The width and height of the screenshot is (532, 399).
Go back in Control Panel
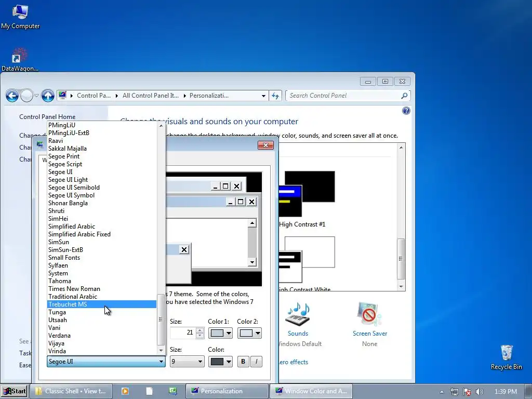[12, 96]
